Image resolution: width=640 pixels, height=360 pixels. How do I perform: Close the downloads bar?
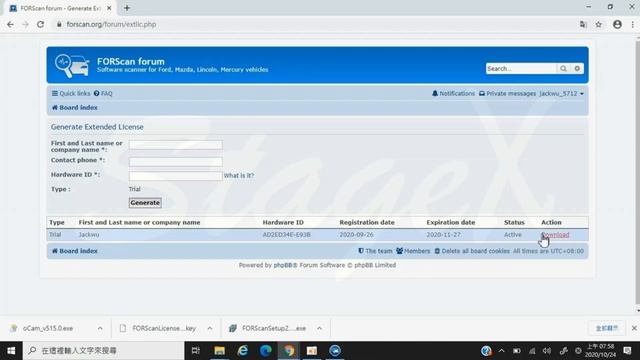tap(634, 328)
